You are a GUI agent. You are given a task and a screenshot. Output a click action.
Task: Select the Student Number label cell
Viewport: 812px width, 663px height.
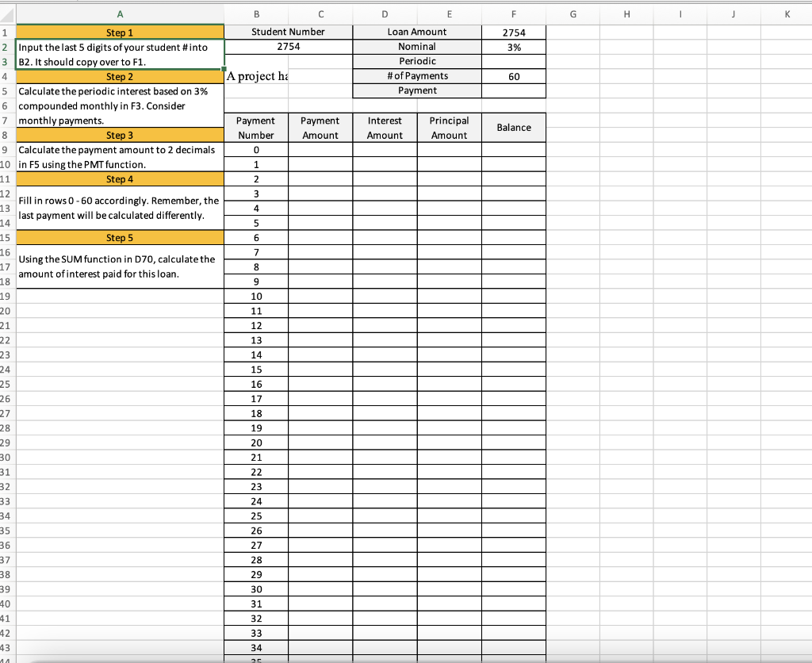point(289,32)
